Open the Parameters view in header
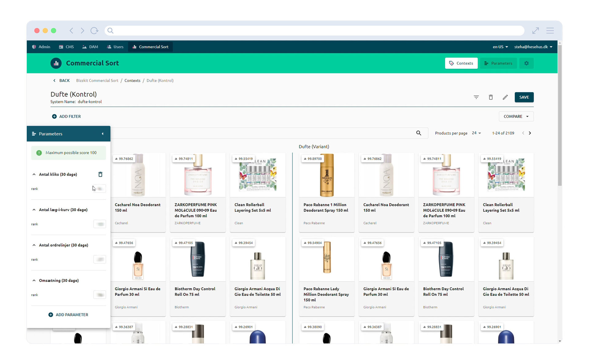This screenshot has width=589, height=364. point(498,63)
